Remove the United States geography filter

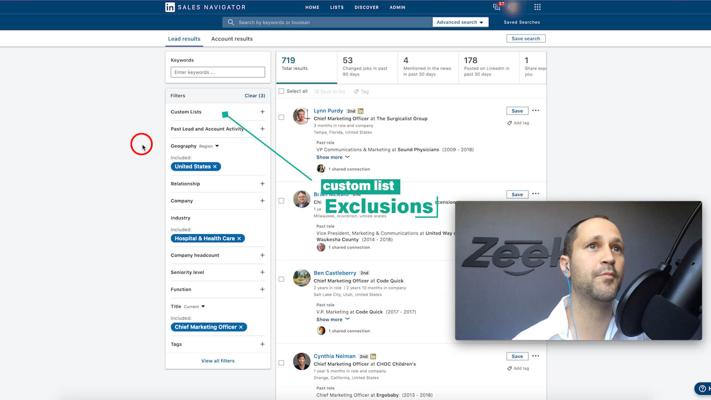(215, 167)
